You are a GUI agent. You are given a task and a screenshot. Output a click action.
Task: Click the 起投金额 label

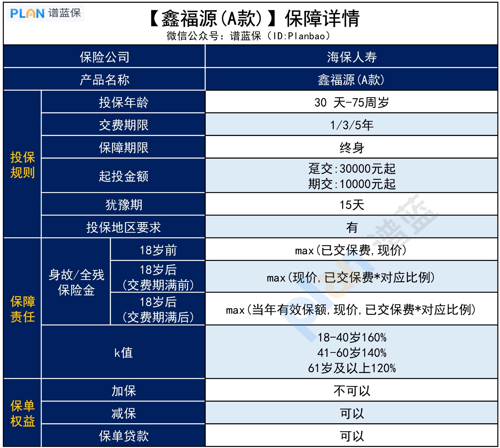pos(123,176)
